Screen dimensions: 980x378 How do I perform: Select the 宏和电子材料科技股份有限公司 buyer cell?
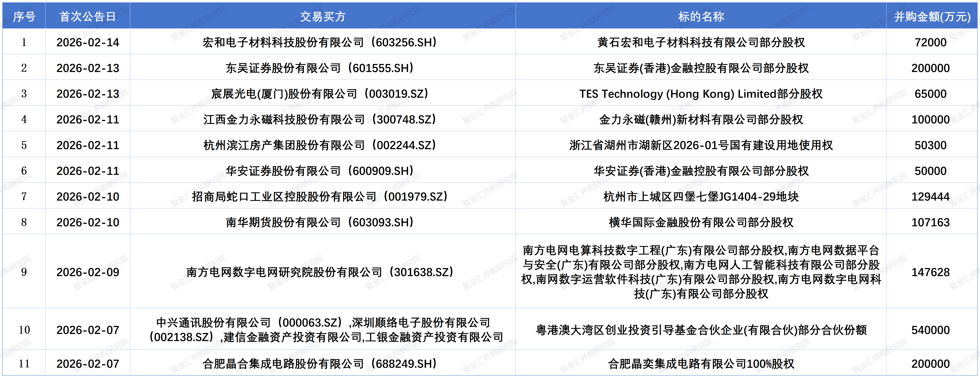click(320, 42)
